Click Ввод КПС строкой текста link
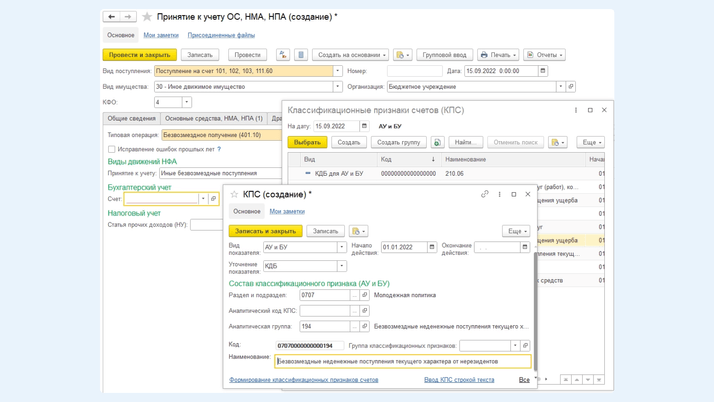714x402 pixels. click(459, 380)
